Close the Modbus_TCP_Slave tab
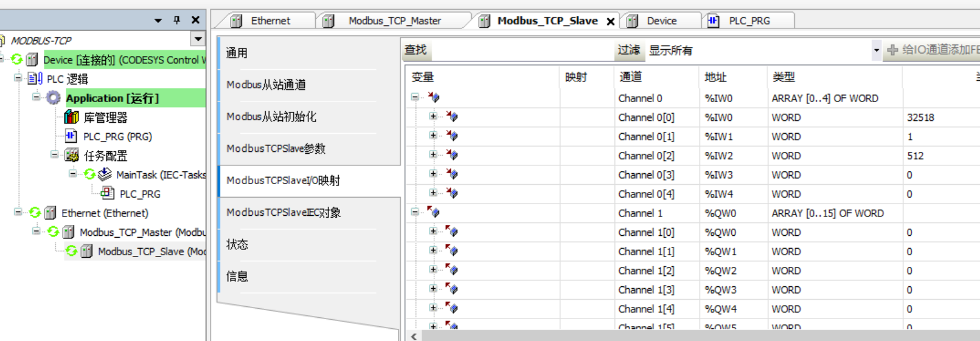 click(x=610, y=21)
